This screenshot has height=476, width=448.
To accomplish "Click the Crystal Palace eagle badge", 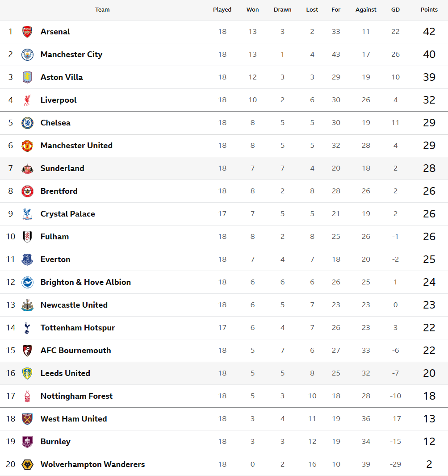I will (27, 214).
